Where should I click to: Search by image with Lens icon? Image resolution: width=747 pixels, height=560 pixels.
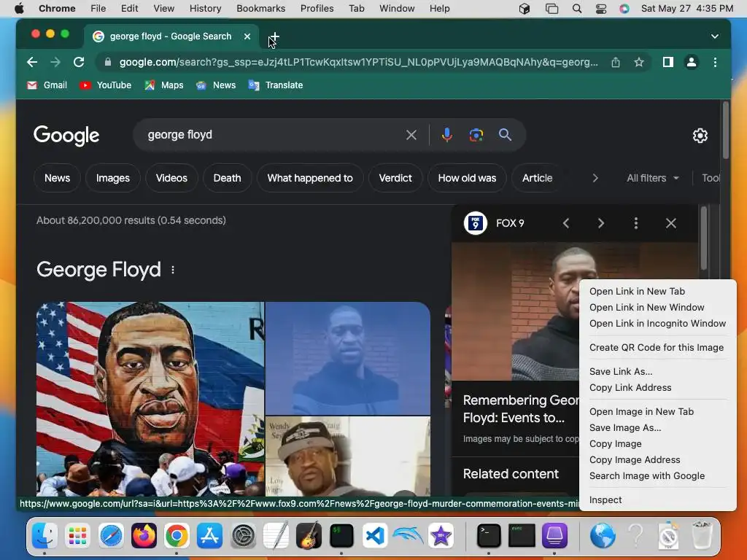pyautogui.click(x=476, y=135)
